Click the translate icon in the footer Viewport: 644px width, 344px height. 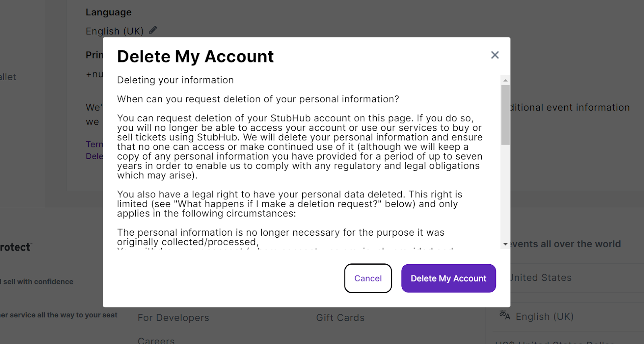coord(505,315)
